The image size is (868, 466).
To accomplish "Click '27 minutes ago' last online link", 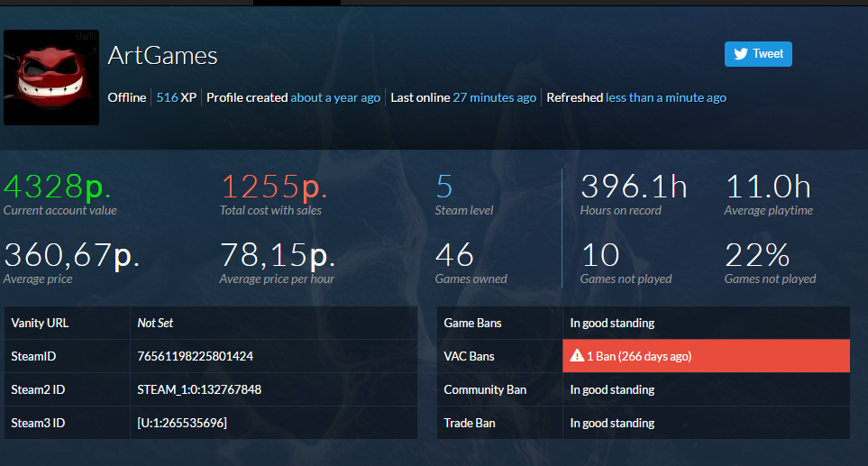I will (494, 97).
